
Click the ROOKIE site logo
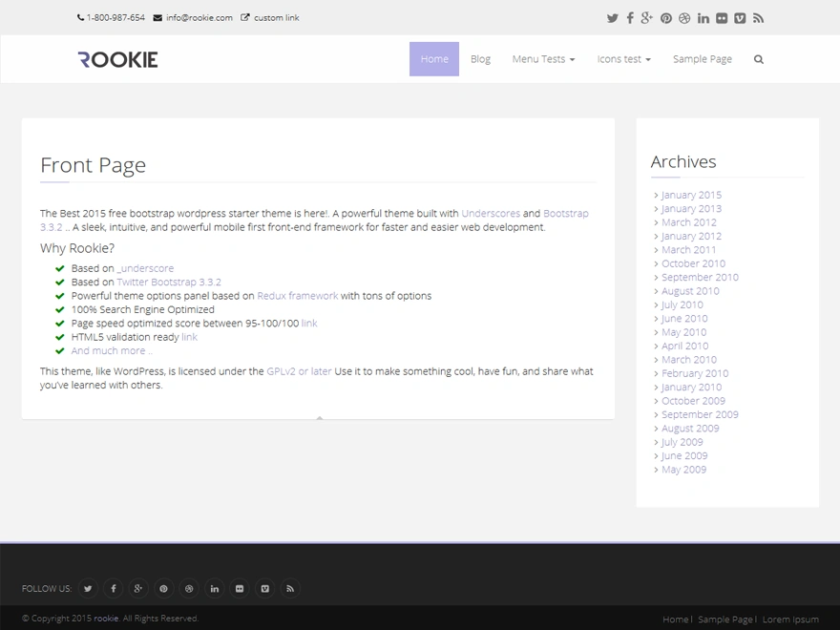[117, 59]
